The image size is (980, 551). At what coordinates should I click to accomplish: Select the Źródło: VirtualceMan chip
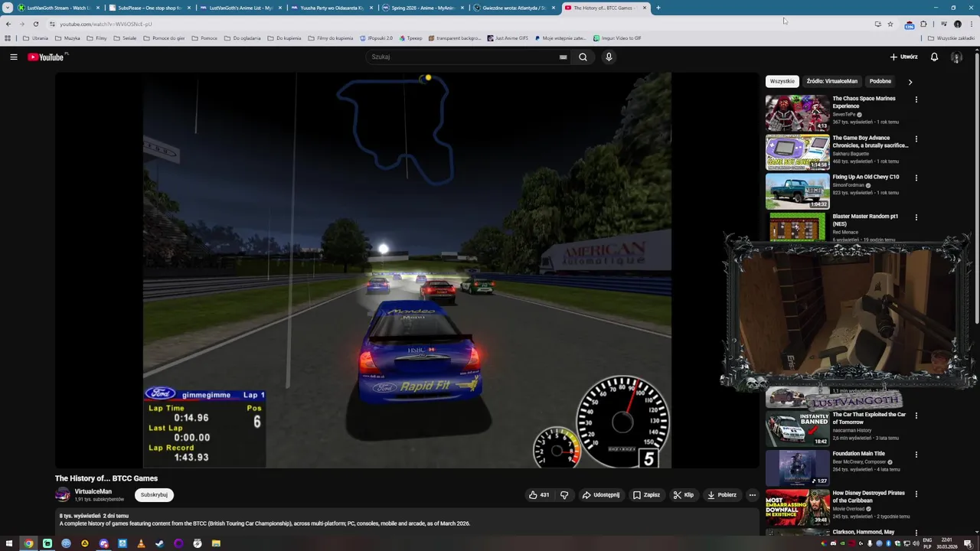[x=831, y=81]
